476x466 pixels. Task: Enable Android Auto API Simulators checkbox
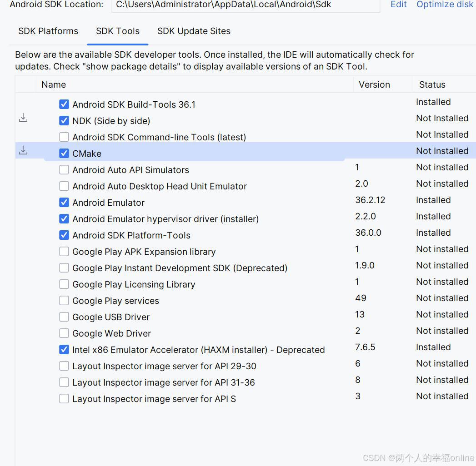(x=64, y=170)
